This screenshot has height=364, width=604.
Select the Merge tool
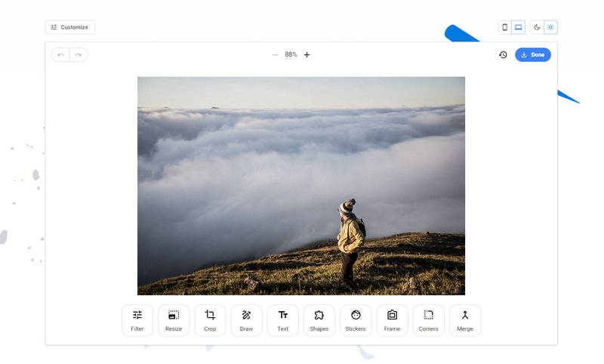point(464,320)
